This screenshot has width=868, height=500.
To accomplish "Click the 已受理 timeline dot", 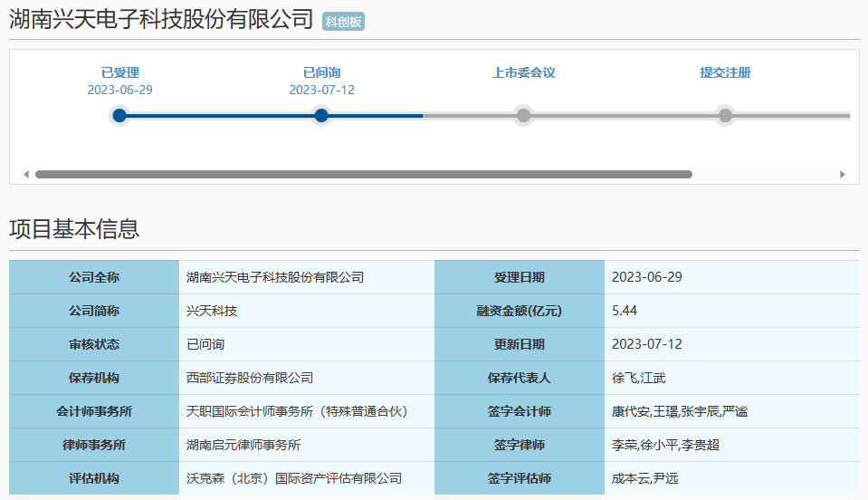I will pyautogui.click(x=119, y=116).
